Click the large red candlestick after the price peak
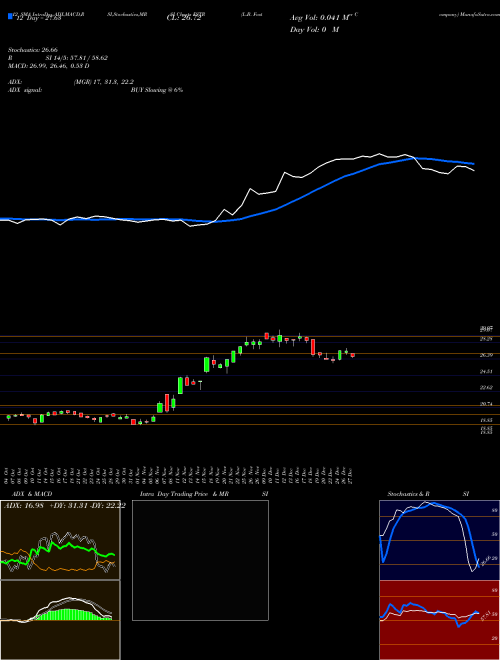The image size is (500, 660). pyautogui.click(x=313, y=347)
